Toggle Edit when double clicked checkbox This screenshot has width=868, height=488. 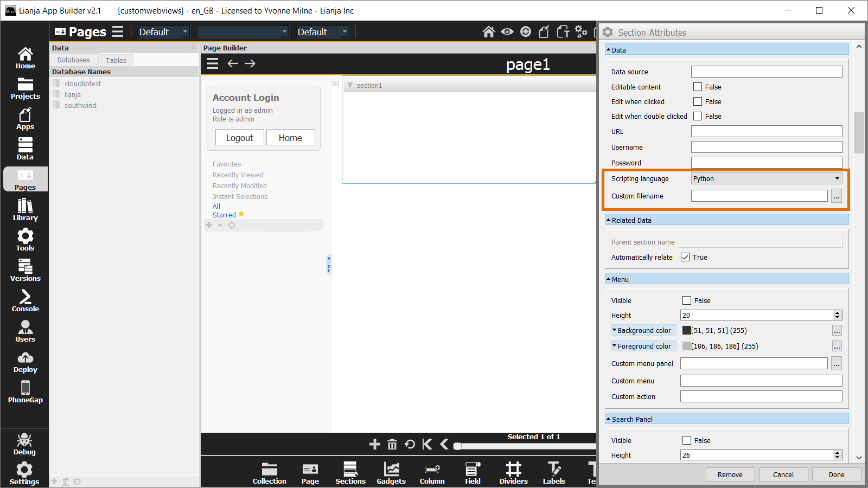(x=698, y=116)
